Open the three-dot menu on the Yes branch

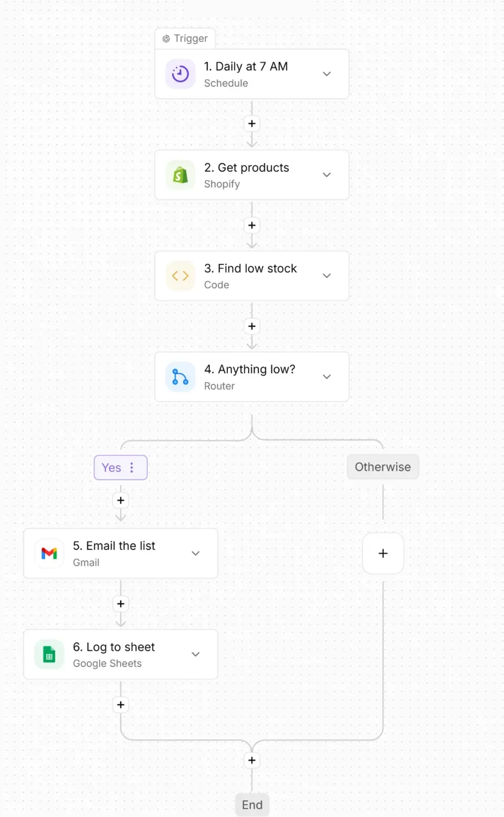[132, 467]
